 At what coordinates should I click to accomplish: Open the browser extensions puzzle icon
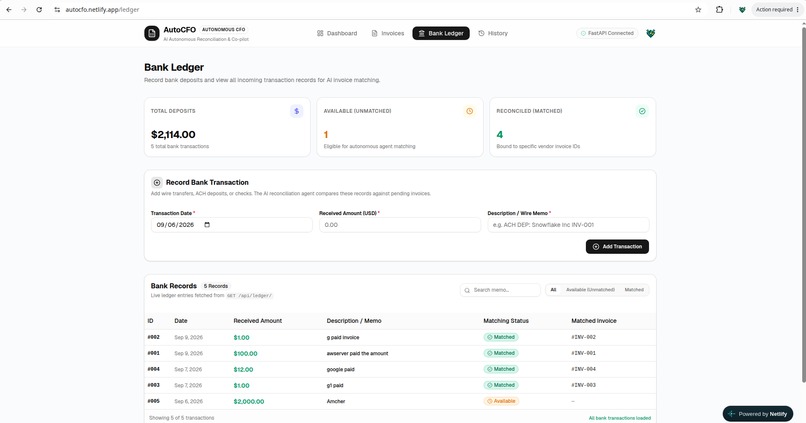pos(719,10)
